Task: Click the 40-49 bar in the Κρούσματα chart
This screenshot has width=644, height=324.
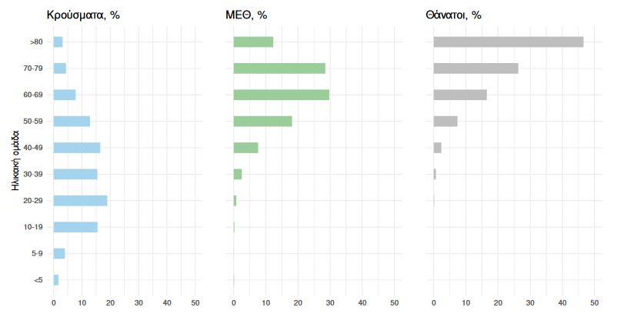Action: (77, 148)
